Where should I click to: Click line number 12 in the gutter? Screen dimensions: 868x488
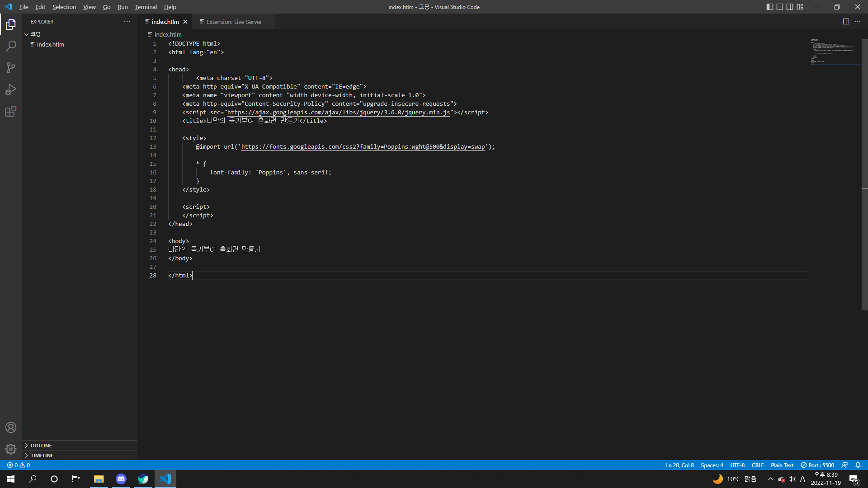pyautogui.click(x=153, y=138)
